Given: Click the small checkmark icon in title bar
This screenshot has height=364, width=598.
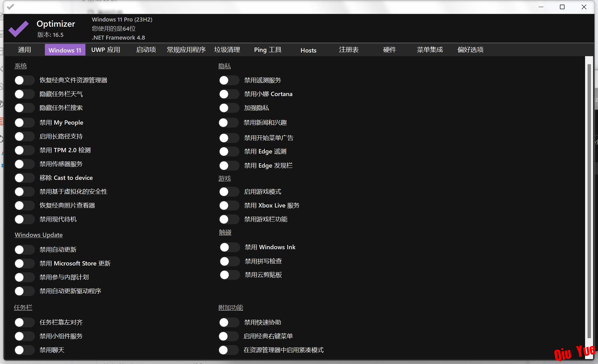Looking at the screenshot, I should (10, 7).
